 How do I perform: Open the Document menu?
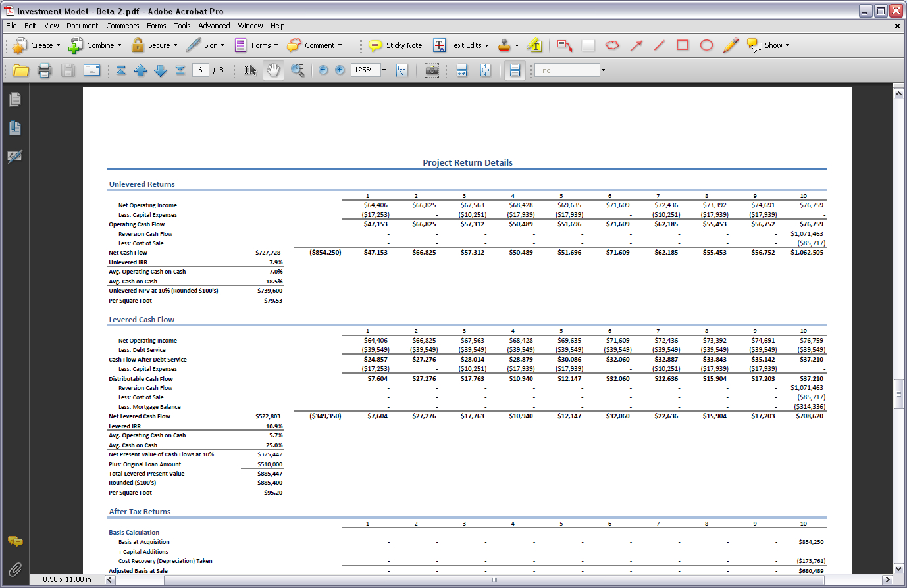(82, 26)
